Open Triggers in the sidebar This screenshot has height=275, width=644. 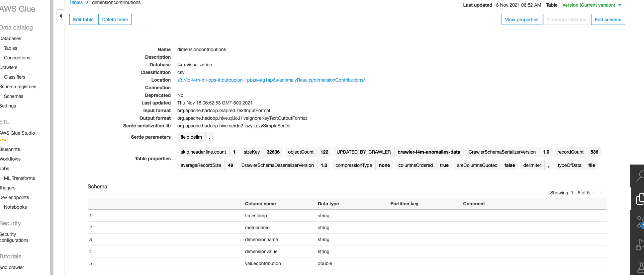click(x=8, y=188)
